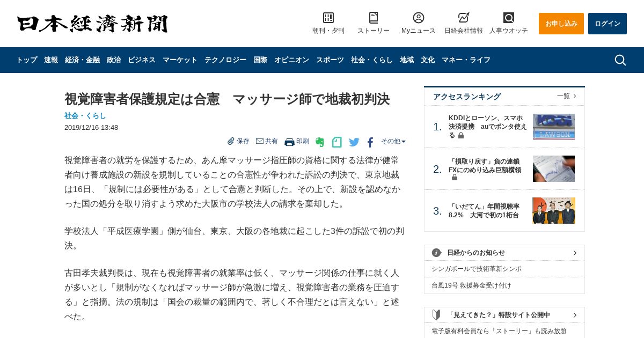Select 社会・くらし in navigation bar
Viewport: 644px width, 338px height.
pyautogui.click(x=372, y=60)
